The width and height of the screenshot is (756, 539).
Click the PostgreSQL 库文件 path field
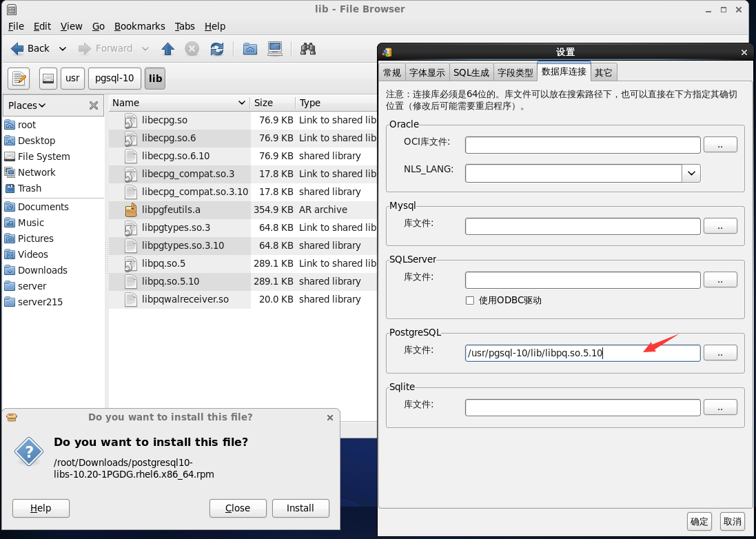tap(582, 353)
